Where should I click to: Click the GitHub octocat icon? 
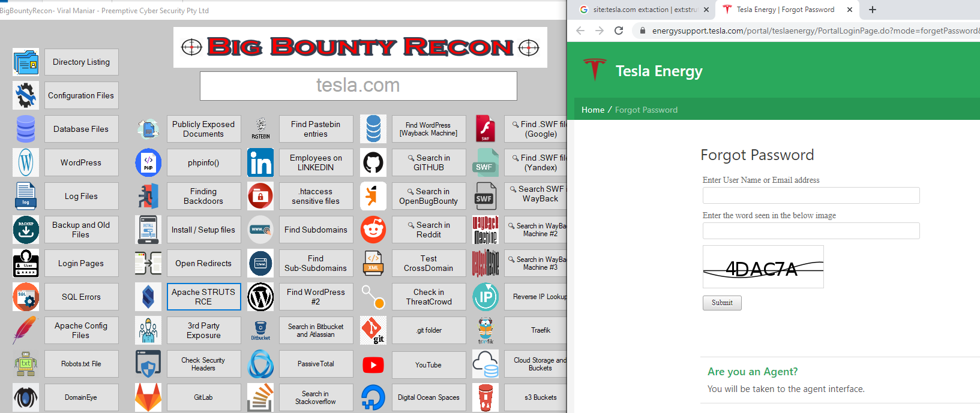pos(373,162)
